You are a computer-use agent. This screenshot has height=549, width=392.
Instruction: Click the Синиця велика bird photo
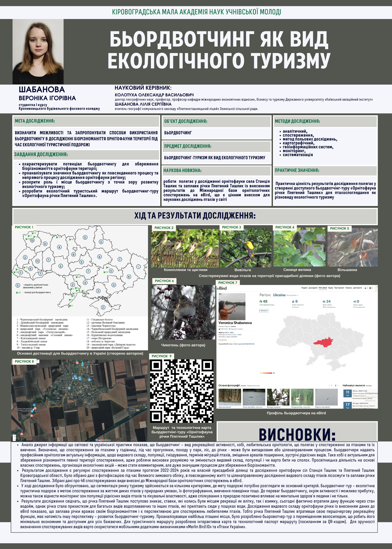pyautogui.click(x=299, y=247)
